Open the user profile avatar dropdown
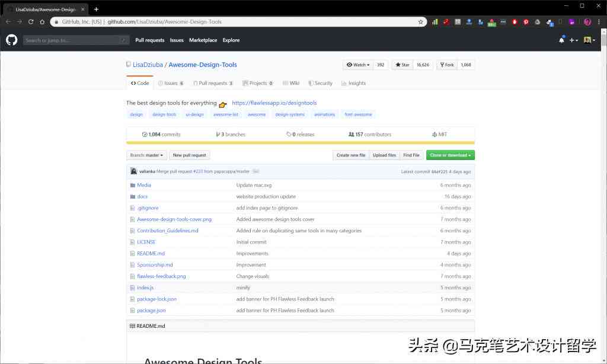The width and height of the screenshot is (607, 364). click(589, 40)
